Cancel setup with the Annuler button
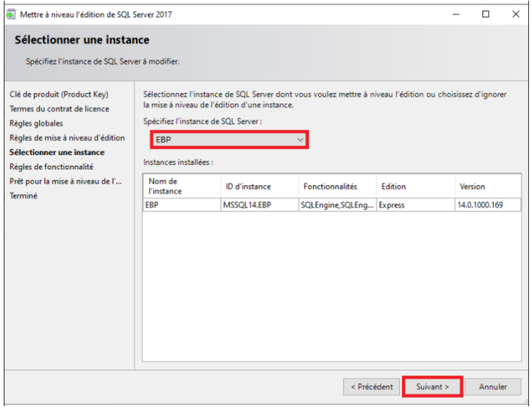Image resolution: width=532 pixels, height=407 pixels. pyautogui.click(x=493, y=387)
